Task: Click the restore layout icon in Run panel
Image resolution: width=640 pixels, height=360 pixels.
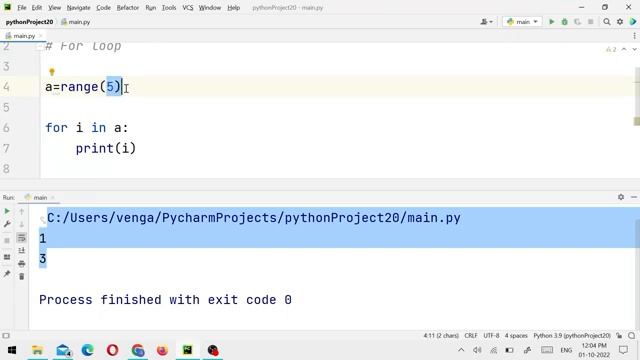Action: [x=7, y=257]
